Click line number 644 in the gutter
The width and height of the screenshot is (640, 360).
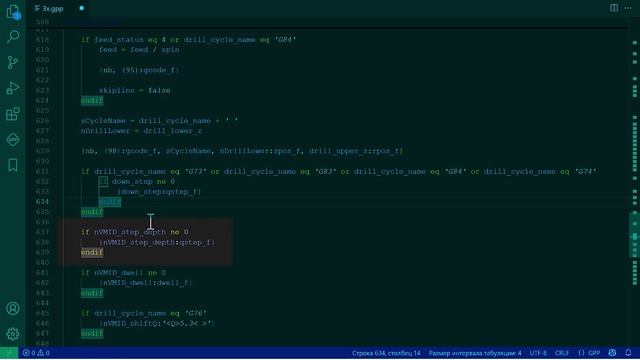point(42,303)
